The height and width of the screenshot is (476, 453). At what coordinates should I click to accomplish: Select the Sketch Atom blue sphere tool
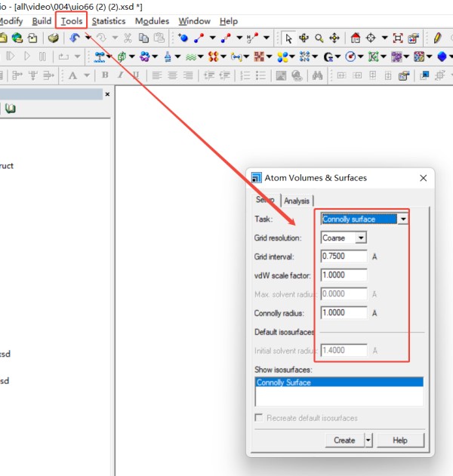coord(183,38)
